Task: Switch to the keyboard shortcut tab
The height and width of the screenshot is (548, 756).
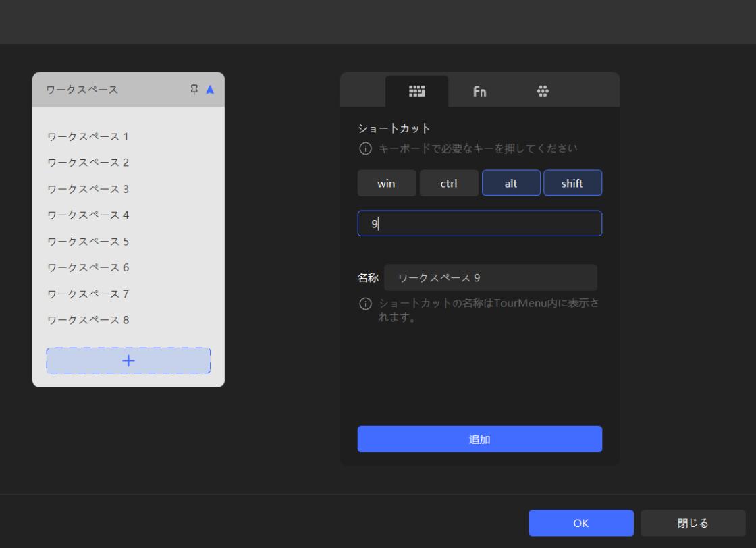Action: (416, 92)
